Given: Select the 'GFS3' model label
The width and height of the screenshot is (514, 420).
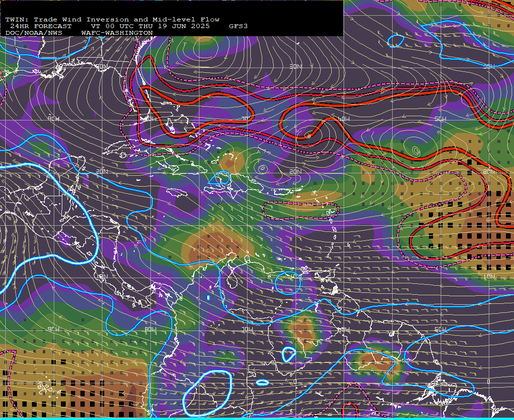Looking at the screenshot, I should point(238,26).
